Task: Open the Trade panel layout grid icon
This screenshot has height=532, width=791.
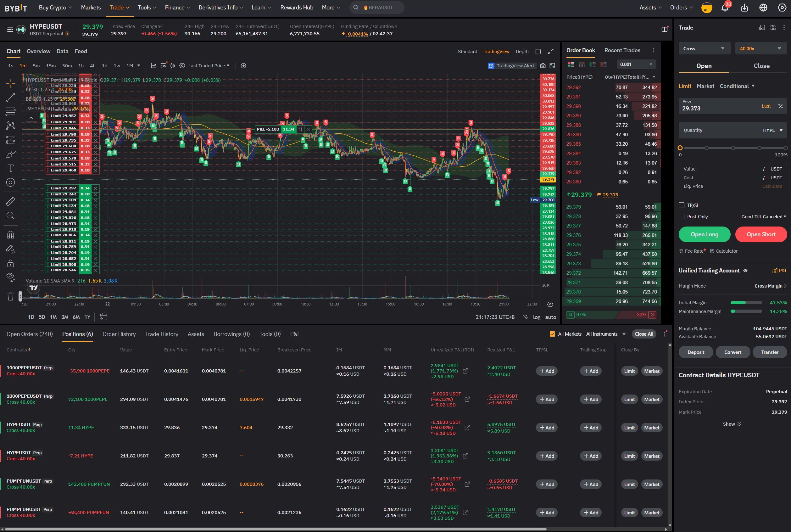Action: pos(773,27)
